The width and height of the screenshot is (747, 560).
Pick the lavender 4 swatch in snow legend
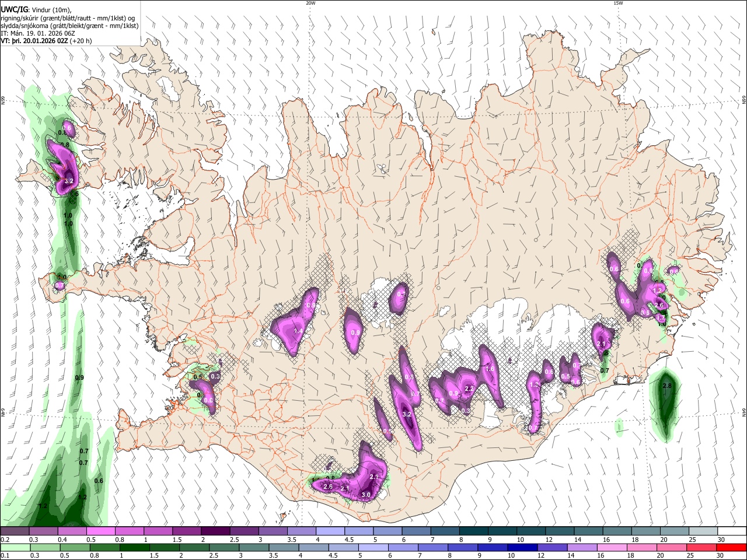tap(330, 531)
